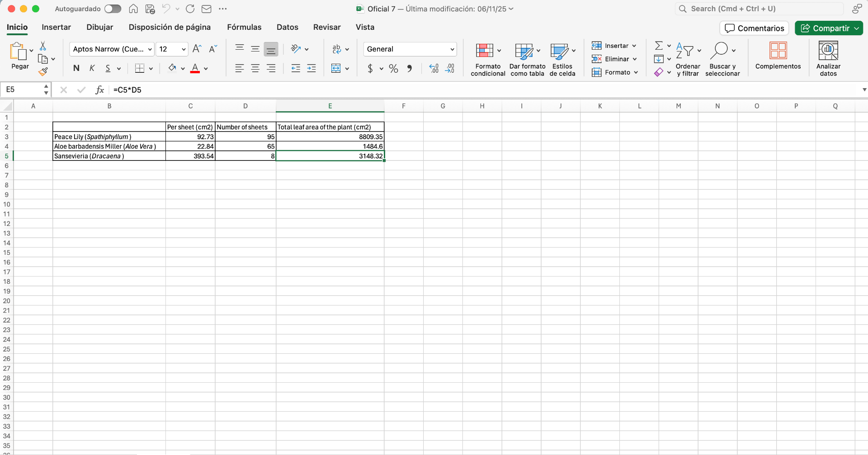The height and width of the screenshot is (455, 868).
Task: Click the insert function fx icon
Action: (99, 90)
